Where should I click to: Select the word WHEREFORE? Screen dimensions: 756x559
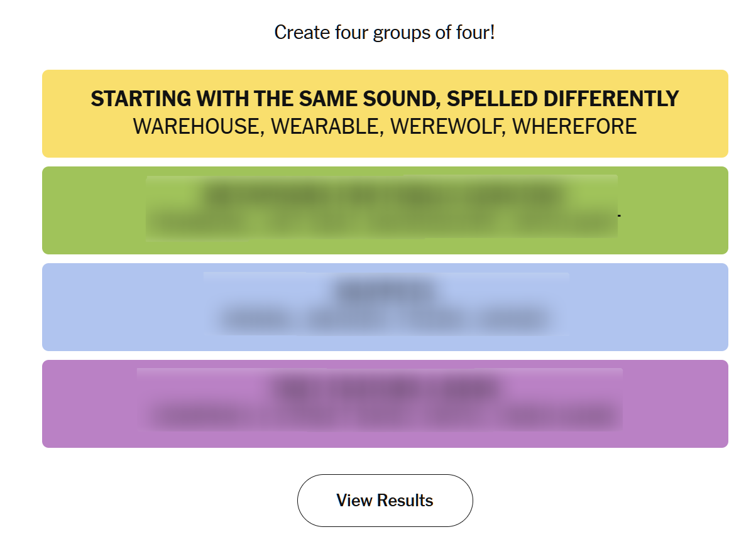point(574,126)
